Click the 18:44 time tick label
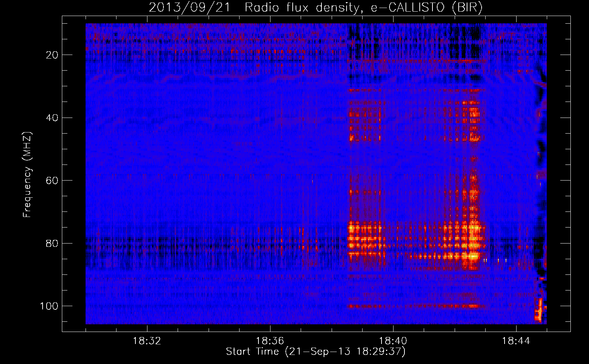This screenshot has width=589, height=364. point(516,341)
